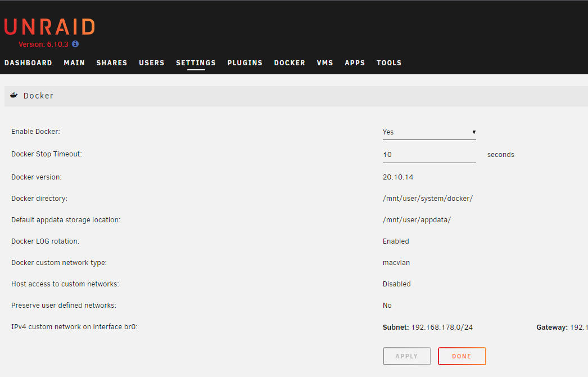Image resolution: width=588 pixels, height=377 pixels.
Task: Open the Plugins page
Action: 245,62
